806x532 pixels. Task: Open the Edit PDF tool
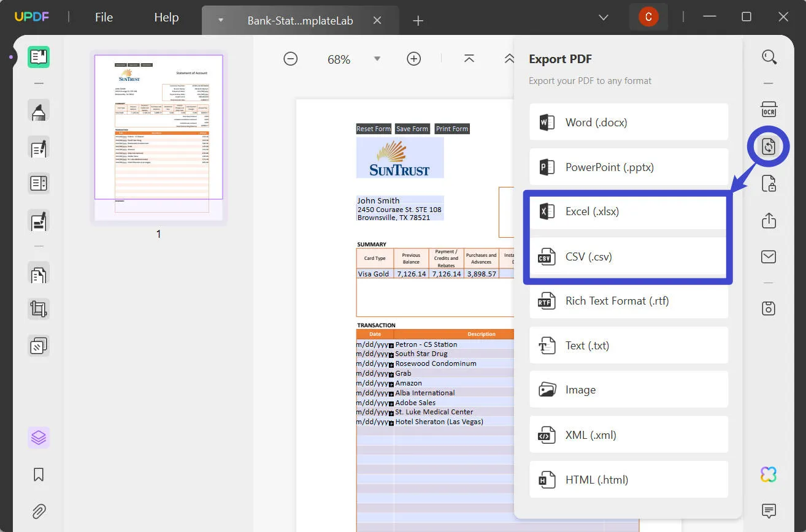click(39, 147)
